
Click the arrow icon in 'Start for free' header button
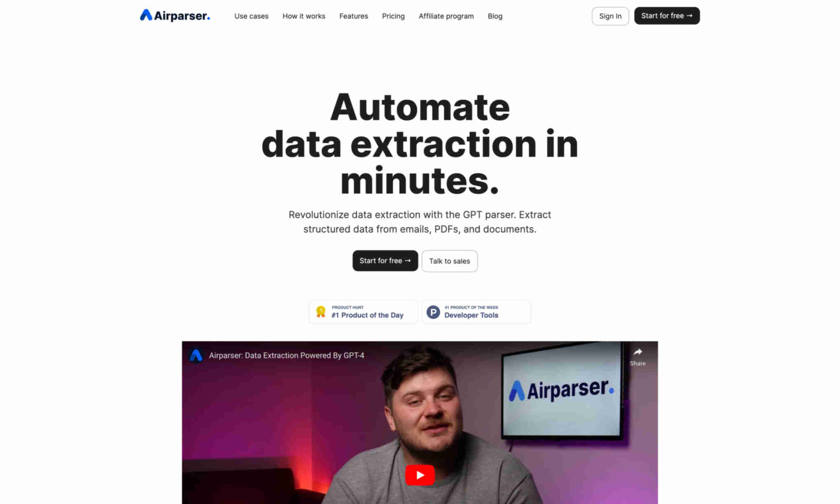tap(689, 16)
